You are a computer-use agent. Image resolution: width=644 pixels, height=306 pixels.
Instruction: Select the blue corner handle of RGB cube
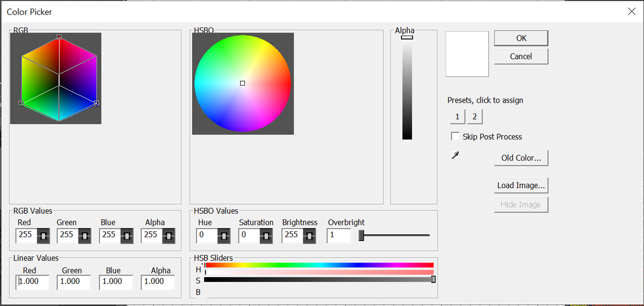tap(96, 103)
